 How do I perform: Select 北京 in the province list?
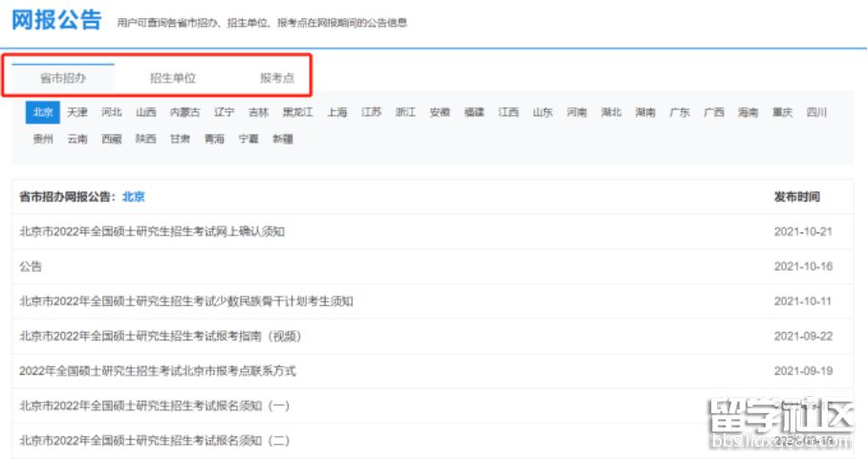43,112
